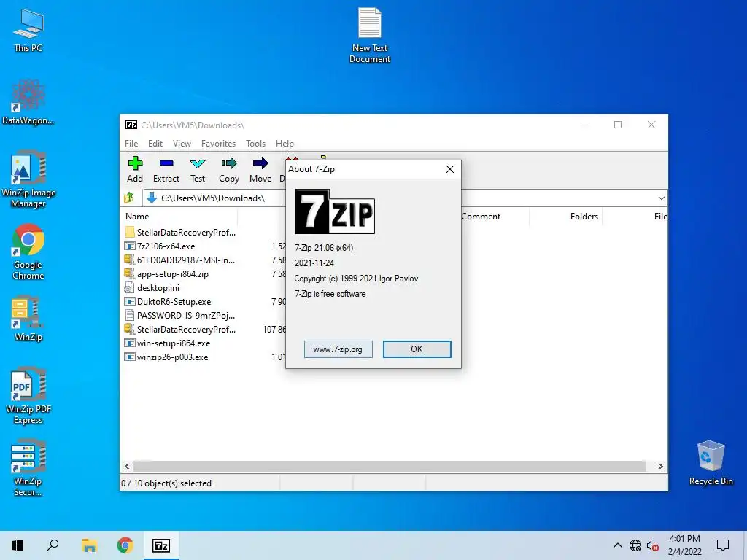
Task: Expand the address path dropdown
Action: click(x=661, y=198)
